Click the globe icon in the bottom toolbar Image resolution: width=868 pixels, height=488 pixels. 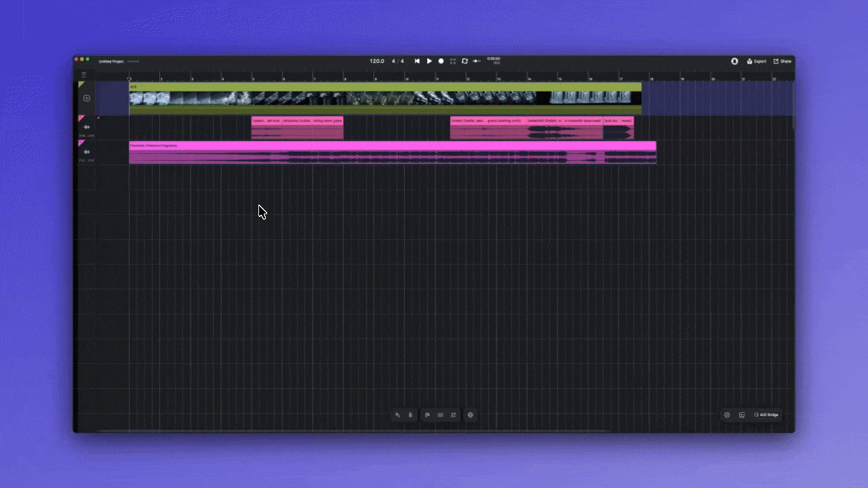(471, 415)
